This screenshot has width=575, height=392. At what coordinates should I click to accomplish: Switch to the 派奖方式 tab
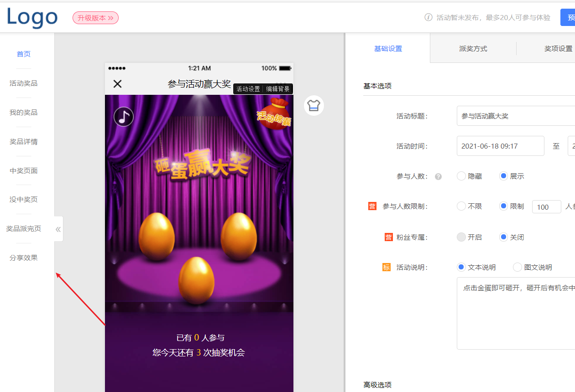pyautogui.click(x=473, y=48)
